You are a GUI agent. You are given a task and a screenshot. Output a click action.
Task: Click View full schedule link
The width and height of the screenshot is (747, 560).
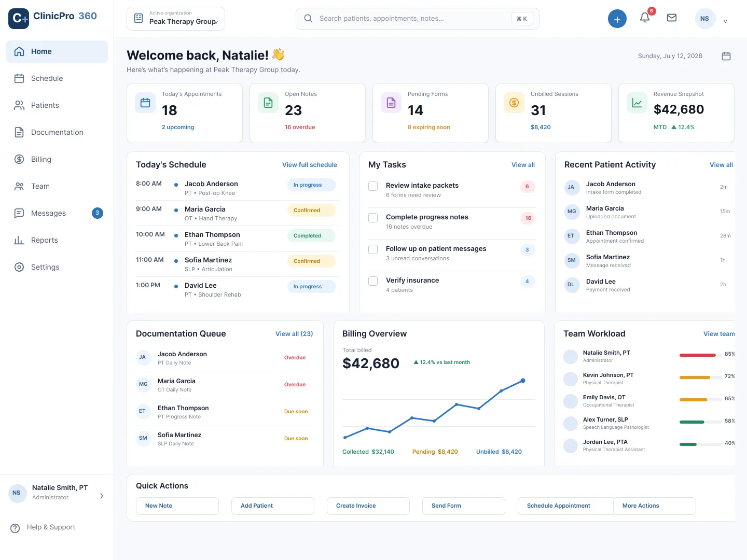[310, 165]
